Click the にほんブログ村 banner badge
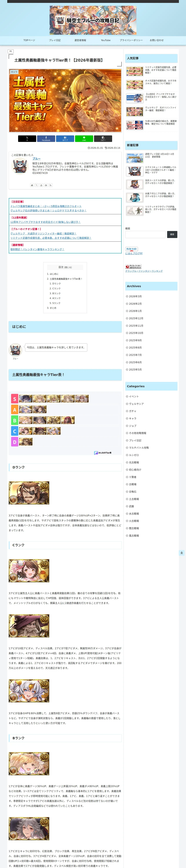 click(132, 249)
